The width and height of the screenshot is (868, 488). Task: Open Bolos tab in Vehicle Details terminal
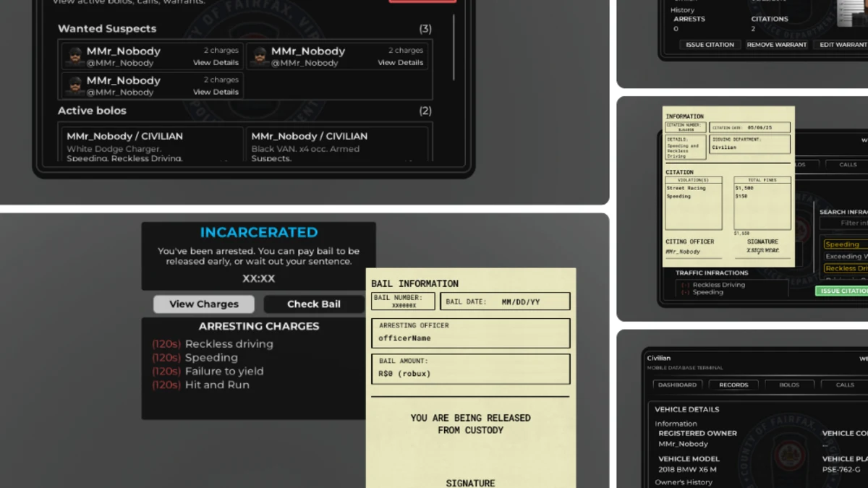pyautogui.click(x=789, y=385)
